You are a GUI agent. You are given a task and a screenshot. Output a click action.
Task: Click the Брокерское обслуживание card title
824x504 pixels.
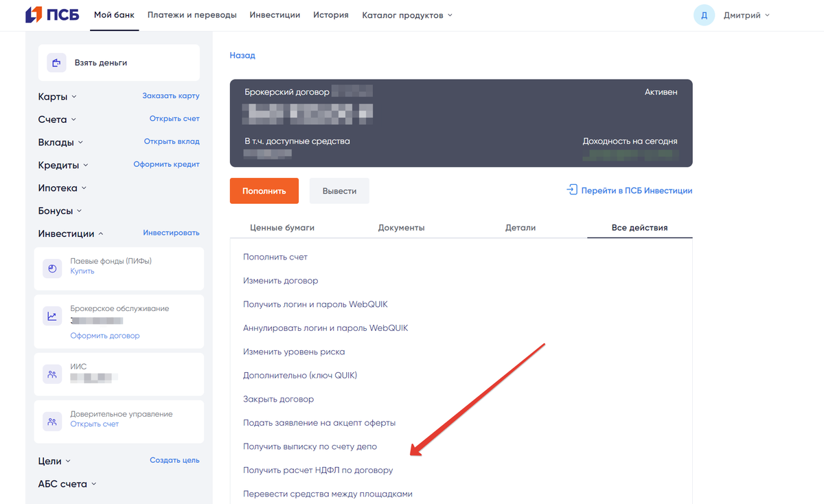[119, 308]
